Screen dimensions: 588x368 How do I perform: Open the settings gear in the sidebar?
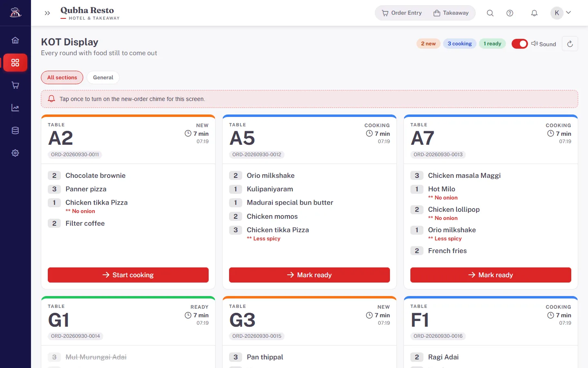point(15,153)
